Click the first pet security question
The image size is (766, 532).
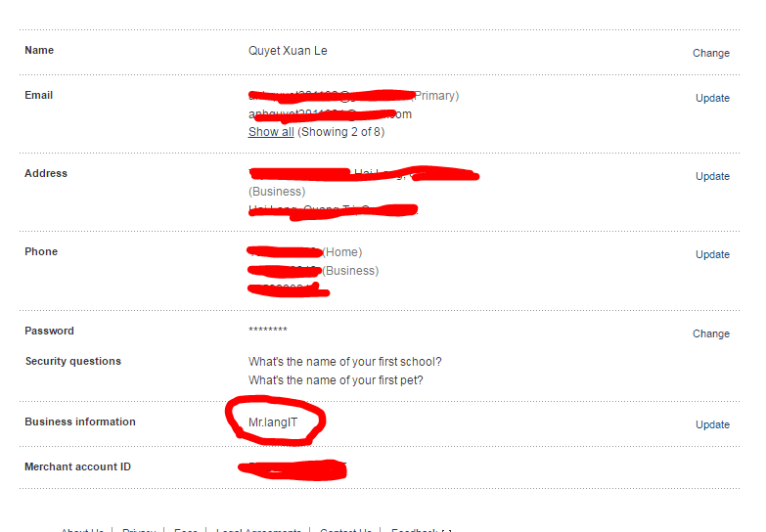336,380
